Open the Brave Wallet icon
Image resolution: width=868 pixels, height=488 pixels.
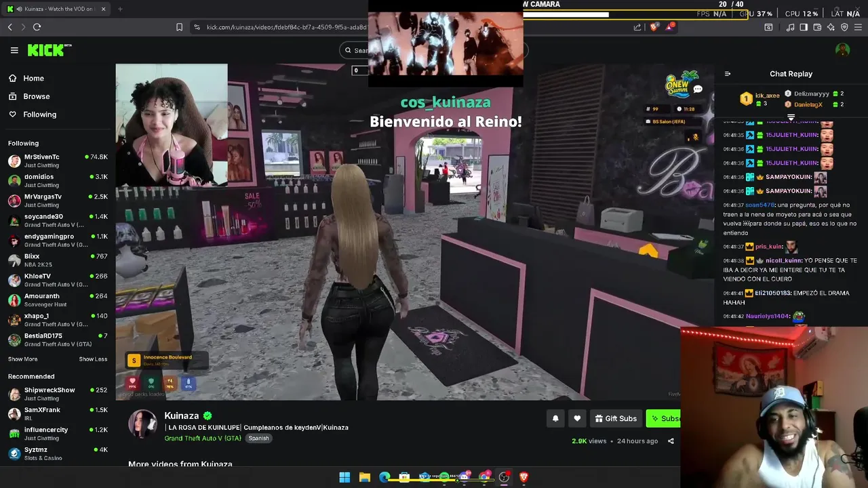pos(817,27)
